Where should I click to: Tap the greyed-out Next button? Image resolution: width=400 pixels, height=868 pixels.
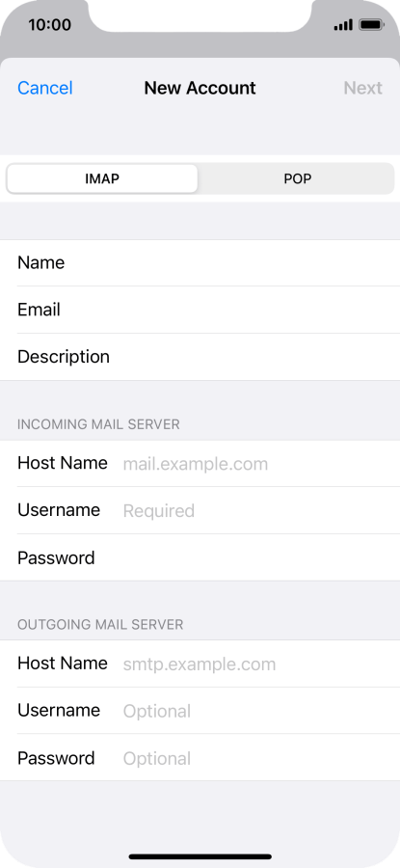pos(363,88)
